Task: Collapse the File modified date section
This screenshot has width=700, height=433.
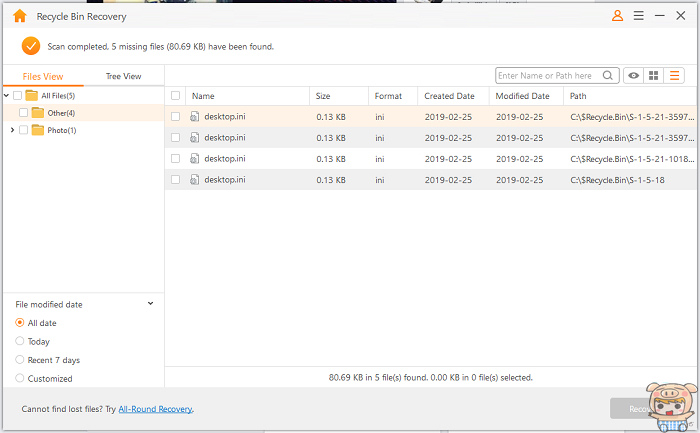Action: coord(150,303)
